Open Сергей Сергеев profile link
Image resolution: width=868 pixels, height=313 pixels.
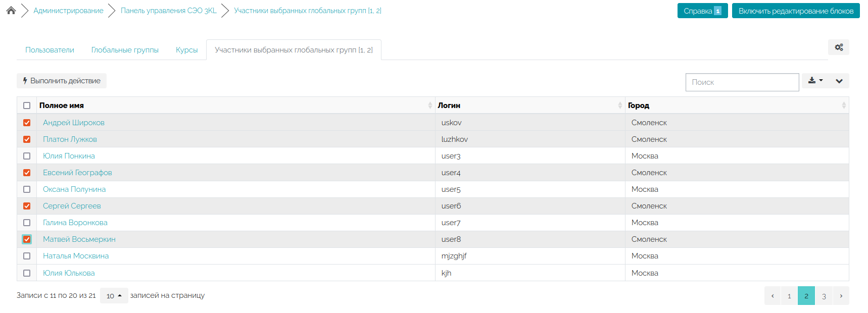pyautogui.click(x=72, y=206)
